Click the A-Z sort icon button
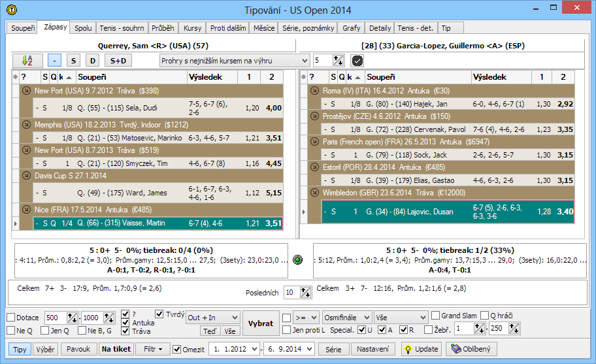This screenshot has height=364, width=596. coord(27,60)
